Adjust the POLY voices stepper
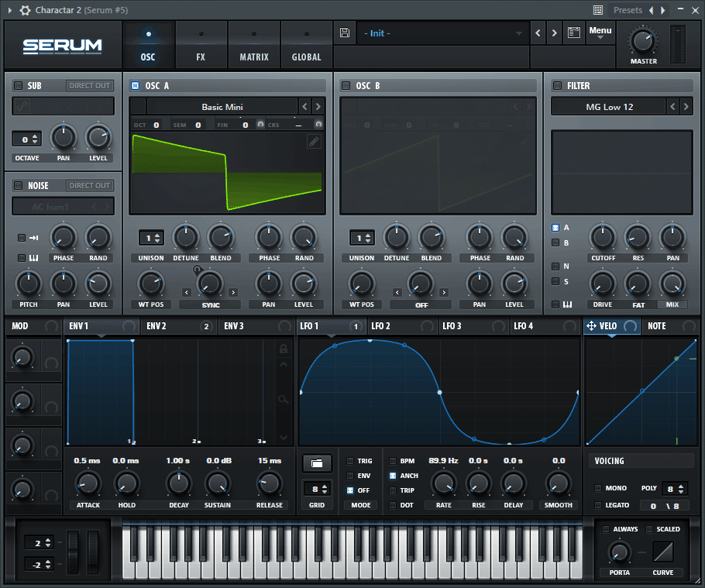 point(675,489)
